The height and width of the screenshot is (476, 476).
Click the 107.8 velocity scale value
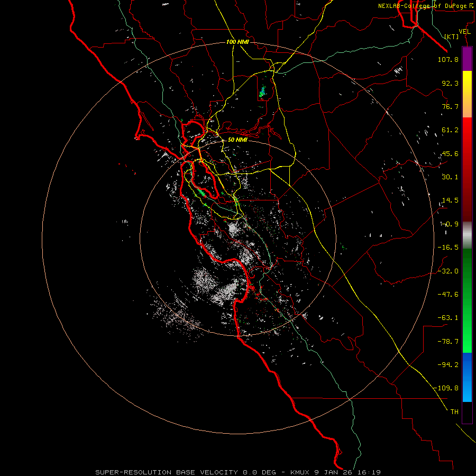click(448, 59)
